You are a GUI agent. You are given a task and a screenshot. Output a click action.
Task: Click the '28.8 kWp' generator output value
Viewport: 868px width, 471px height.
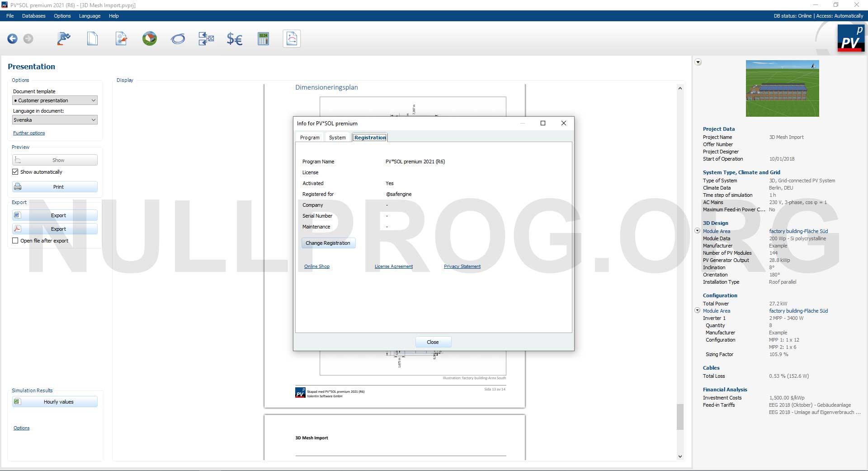(779, 260)
